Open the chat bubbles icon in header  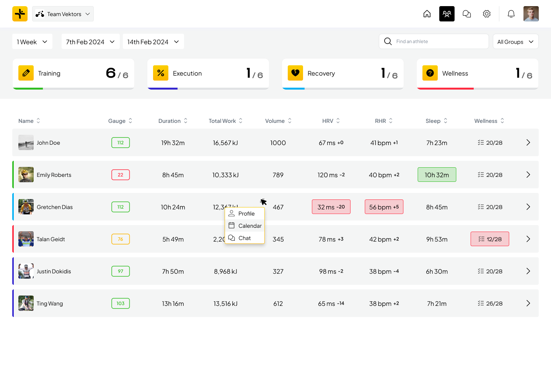pyautogui.click(x=467, y=14)
